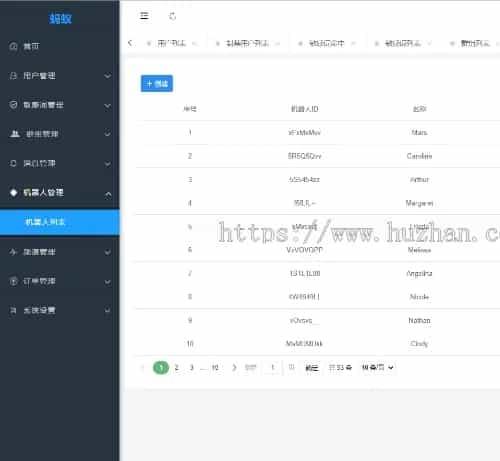The image size is (500, 461).
Task: Go to page 2 in pagination
Action: tap(177, 367)
